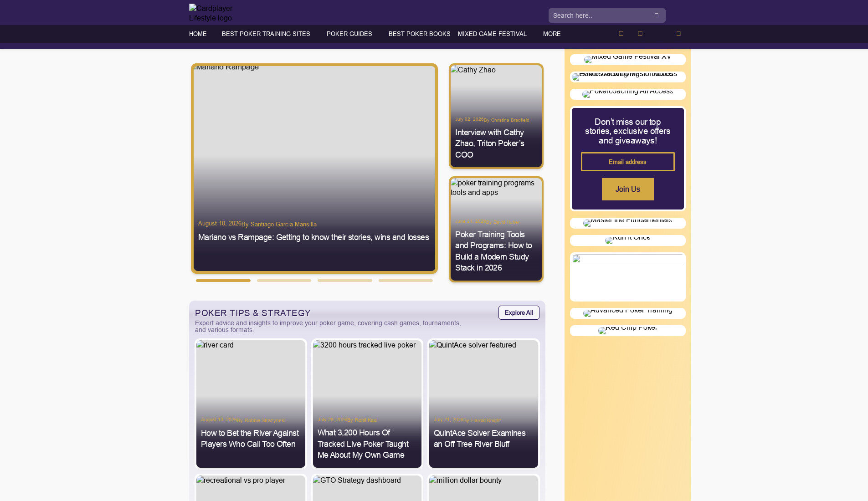
Task: Click the Master the Fundamentals sidebar banner
Action: (627, 223)
